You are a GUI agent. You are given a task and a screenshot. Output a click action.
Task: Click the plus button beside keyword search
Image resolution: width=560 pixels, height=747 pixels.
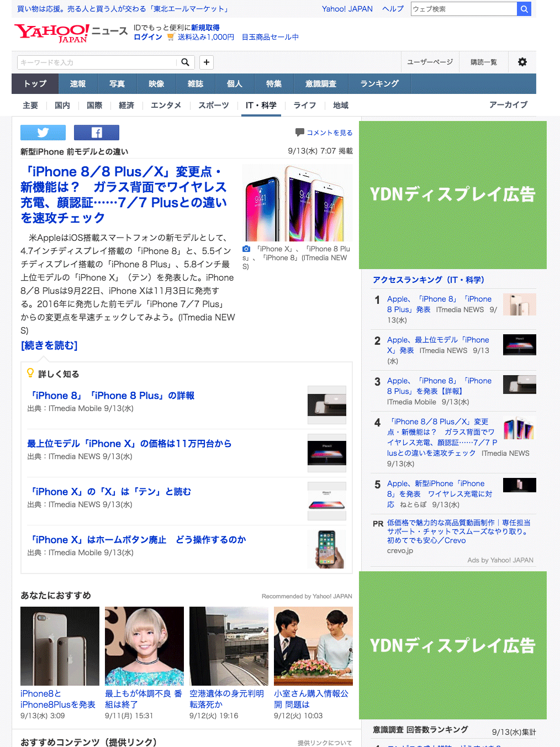tap(207, 62)
